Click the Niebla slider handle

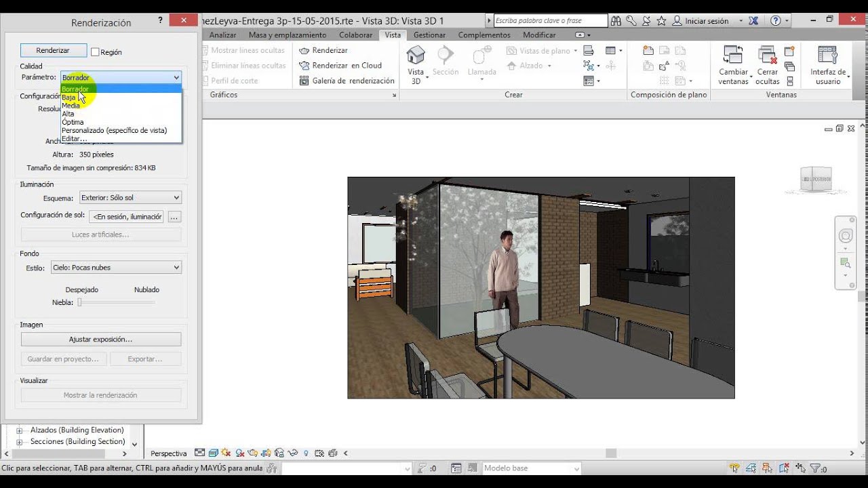[79, 302]
